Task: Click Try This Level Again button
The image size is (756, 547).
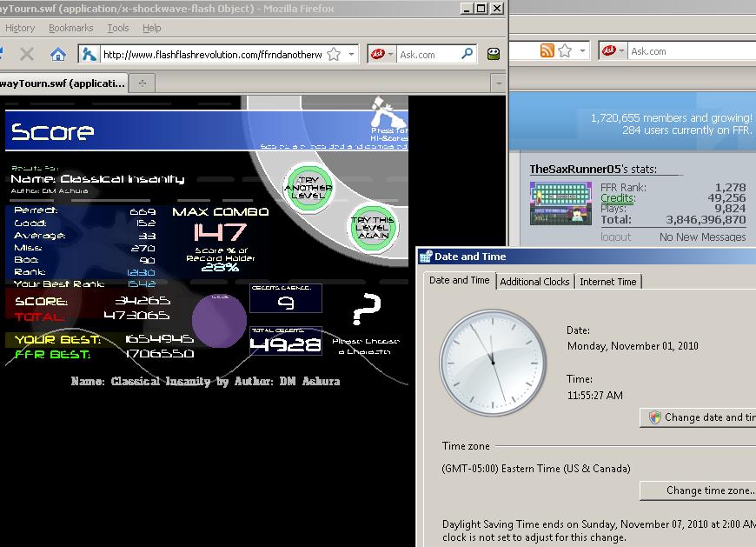Action: (x=372, y=228)
